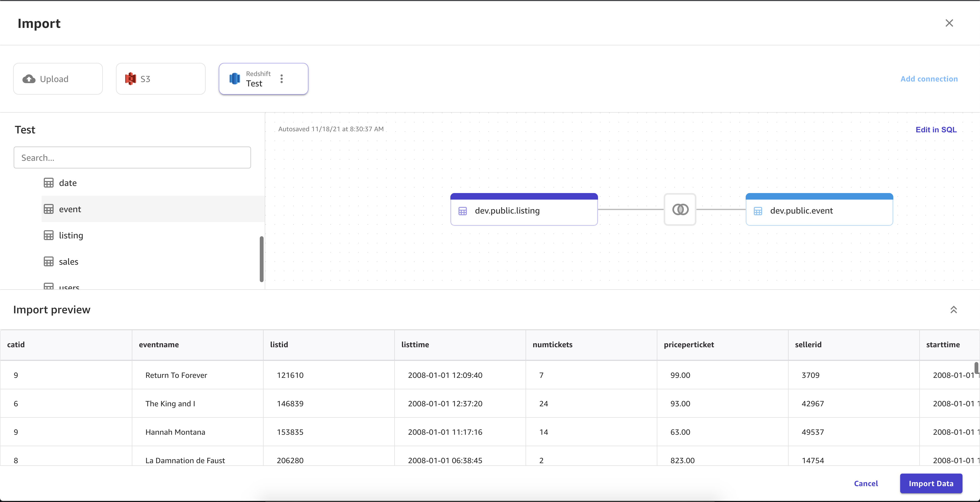Click the Edit in SQL link

click(x=936, y=129)
